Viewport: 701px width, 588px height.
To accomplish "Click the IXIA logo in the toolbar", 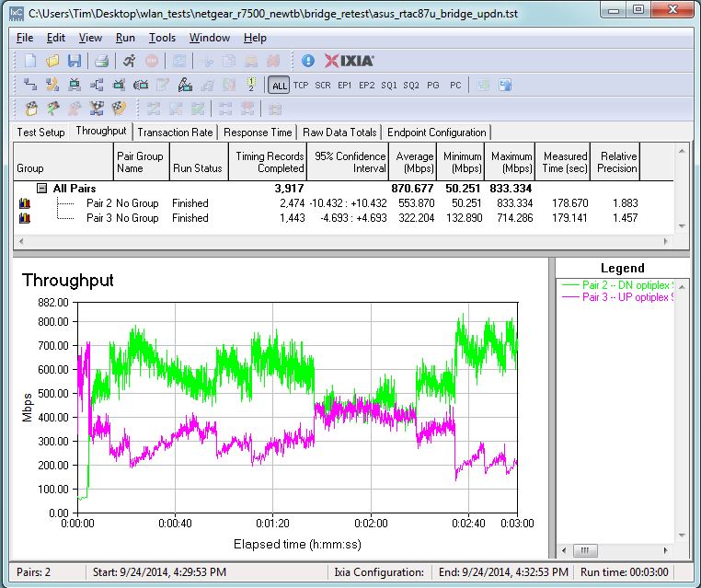I will tap(350, 61).
